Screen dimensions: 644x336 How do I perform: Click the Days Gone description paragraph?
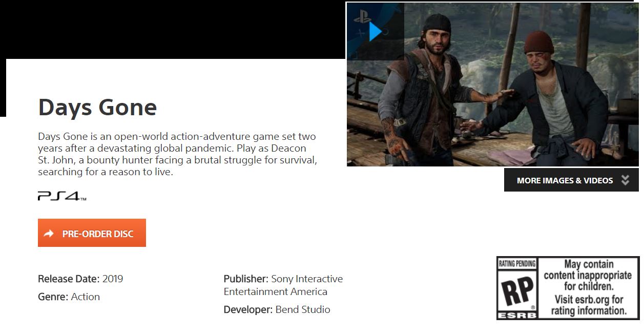click(x=178, y=154)
